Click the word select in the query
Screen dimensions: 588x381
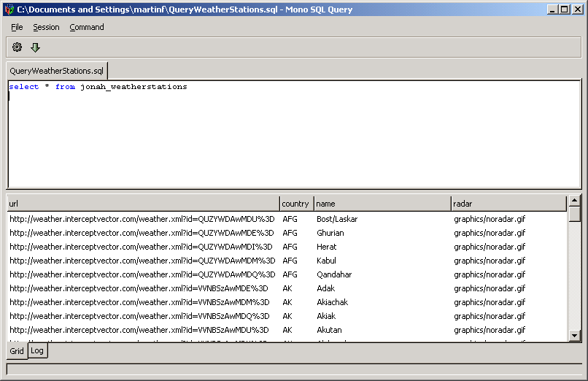(x=24, y=87)
